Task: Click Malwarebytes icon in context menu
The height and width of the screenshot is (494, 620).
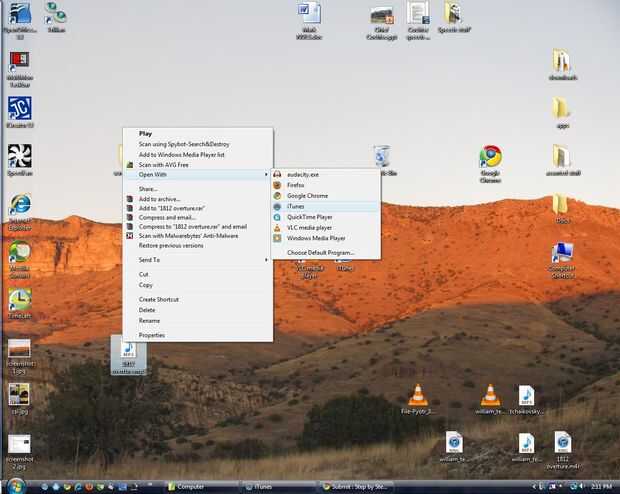Action: [x=130, y=236]
